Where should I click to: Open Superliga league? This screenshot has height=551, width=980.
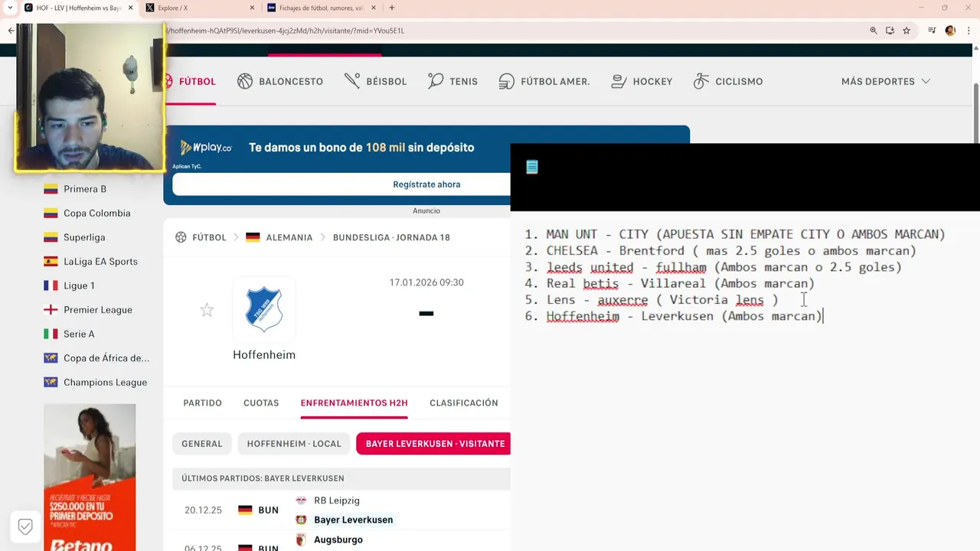pyautogui.click(x=84, y=237)
